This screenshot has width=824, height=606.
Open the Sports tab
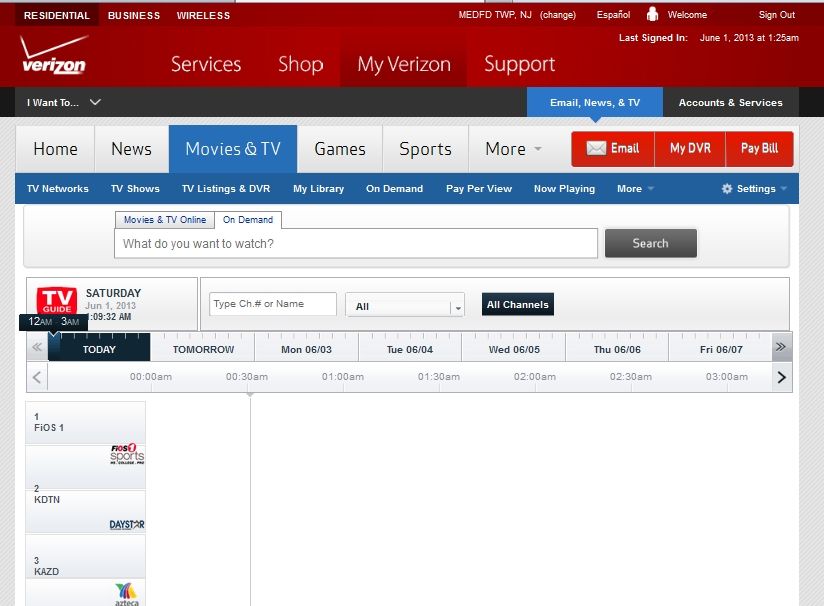pyautogui.click(x=425, y=149)
